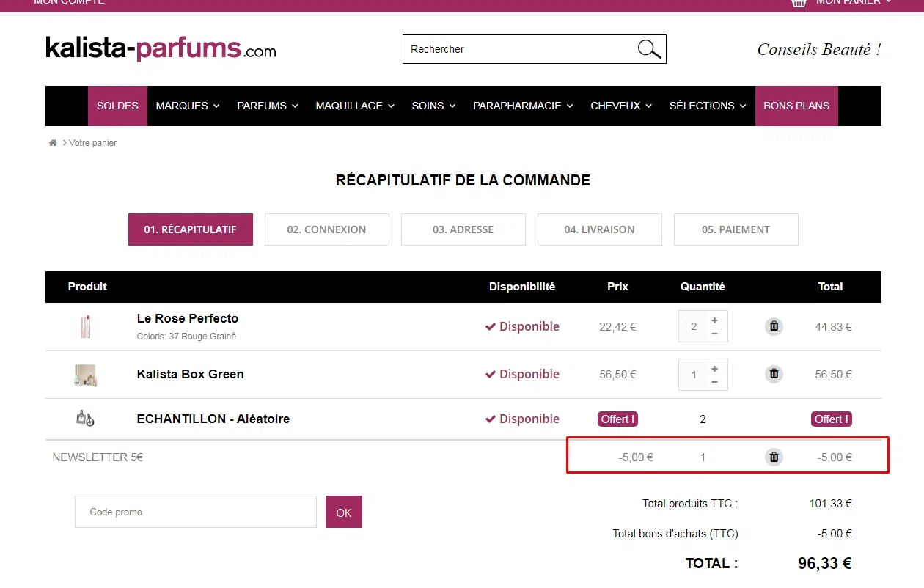Click the shopping basket icon at top
The image size is (924, 588).
tap(799, 2)
